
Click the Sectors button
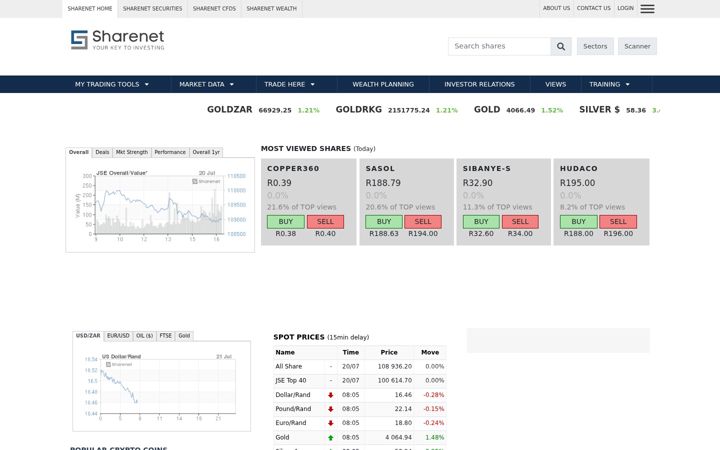tap(595, 46)
